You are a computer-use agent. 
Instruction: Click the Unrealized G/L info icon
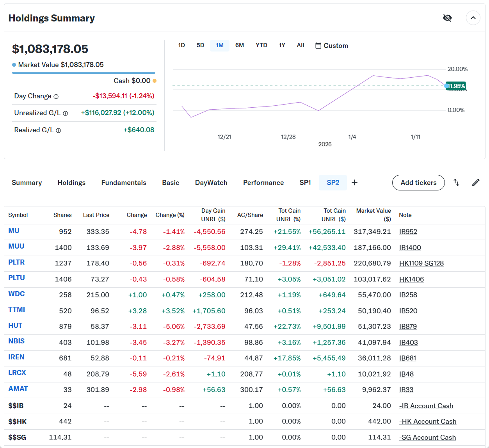(65, 113)
